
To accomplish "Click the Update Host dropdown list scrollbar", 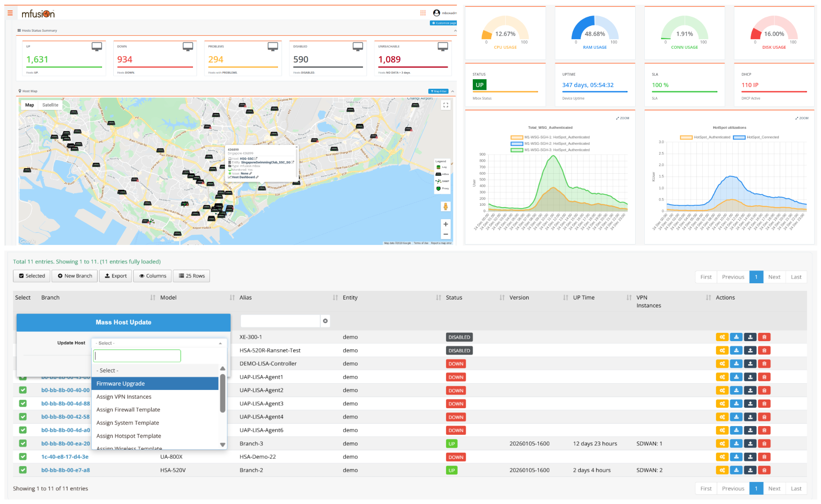I will click(223, 394).
